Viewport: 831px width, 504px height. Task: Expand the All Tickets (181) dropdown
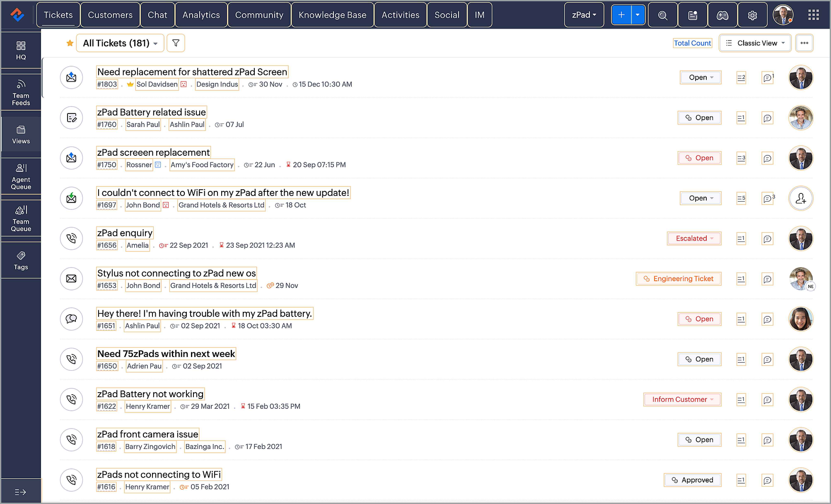tap(120, 43)
